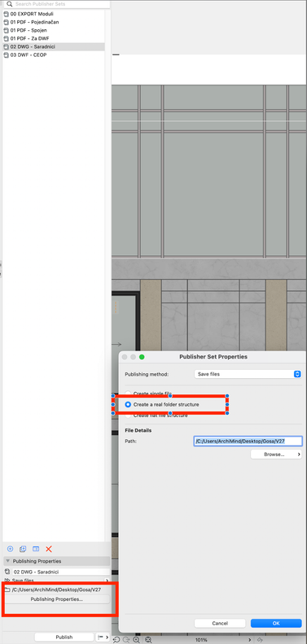Click the rename publisher set icon
The image size is (307, 644).
tap(36, 549)
